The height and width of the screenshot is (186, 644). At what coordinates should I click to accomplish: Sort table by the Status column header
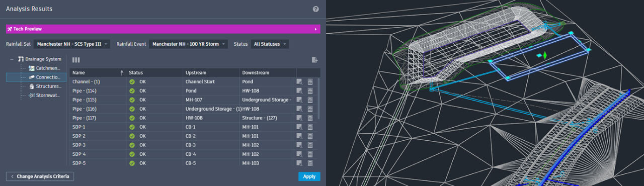point(154,72)
